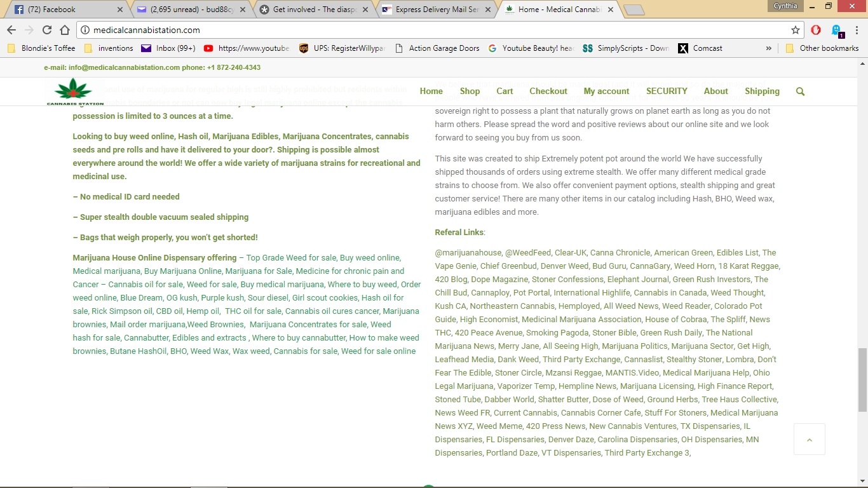Open My account in the site nav

pyautogui.click(x=606, y=91)
